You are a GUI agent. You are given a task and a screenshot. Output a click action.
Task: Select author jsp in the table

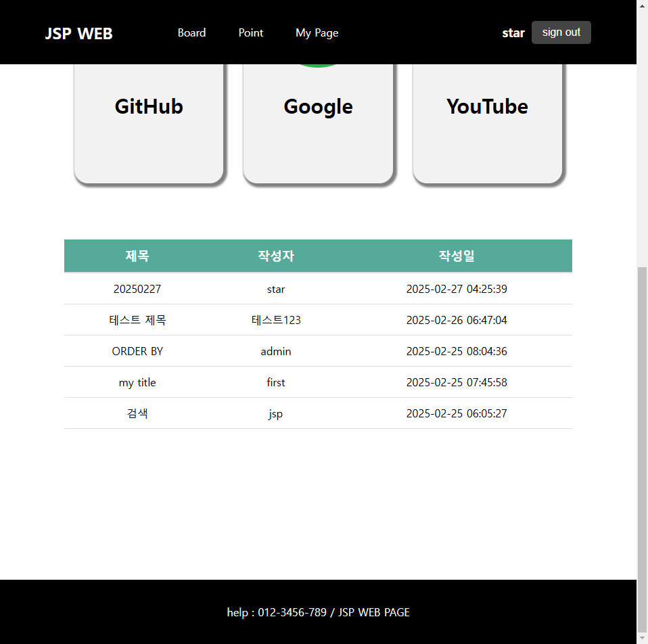[x=276, y=414]
